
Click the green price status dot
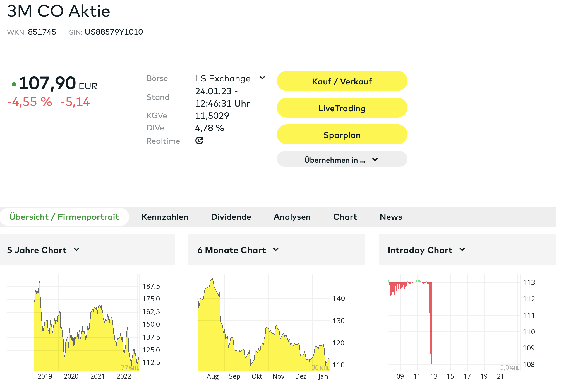tap(14, 84)
